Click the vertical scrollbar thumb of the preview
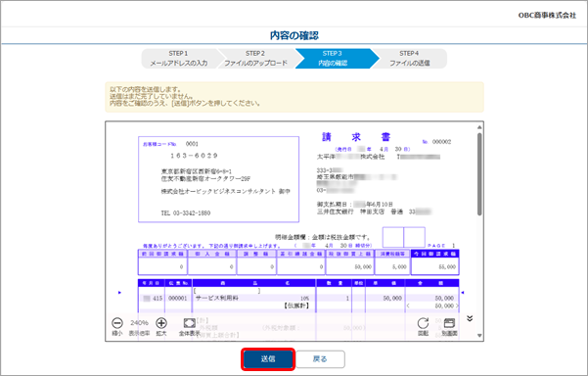Screen dimensions: 588x376 pyautogui.click(x=479, y=174)
